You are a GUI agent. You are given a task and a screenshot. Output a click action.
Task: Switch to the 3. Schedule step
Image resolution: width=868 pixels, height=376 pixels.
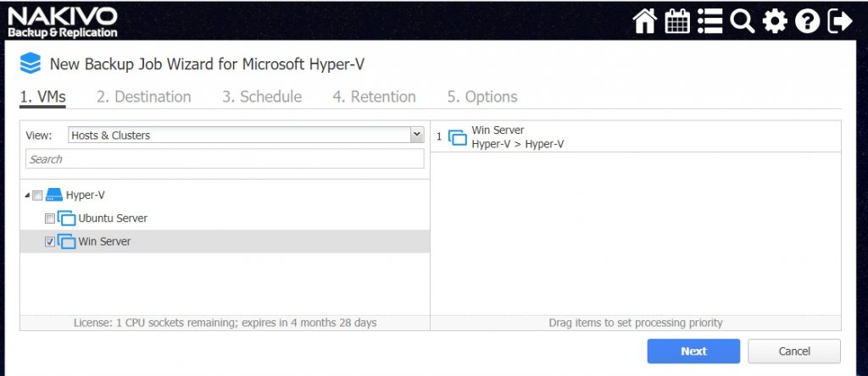tap(262, 97)
